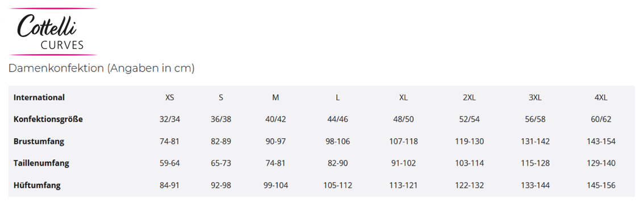The height and width of the screenshot is (206, 644).
Task: Select Brustumfang value 143-154
Action: pyautogui.click(x=601, y=142)
